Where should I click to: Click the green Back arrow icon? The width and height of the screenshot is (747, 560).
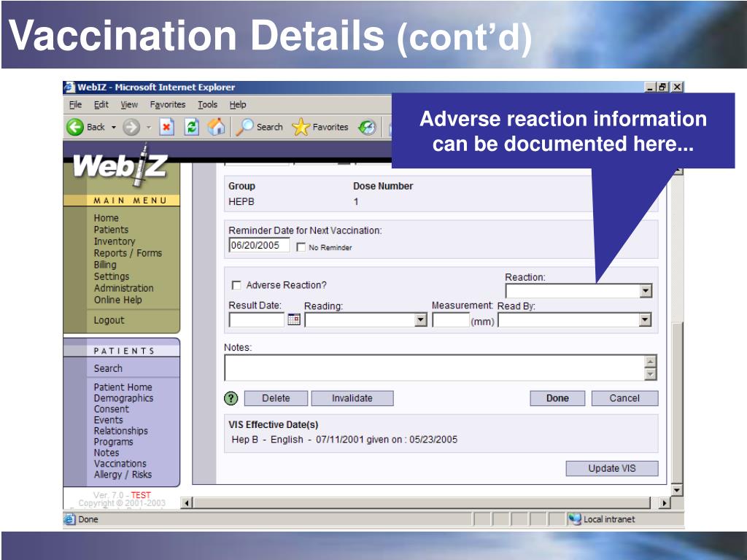[x=75, y=127]
